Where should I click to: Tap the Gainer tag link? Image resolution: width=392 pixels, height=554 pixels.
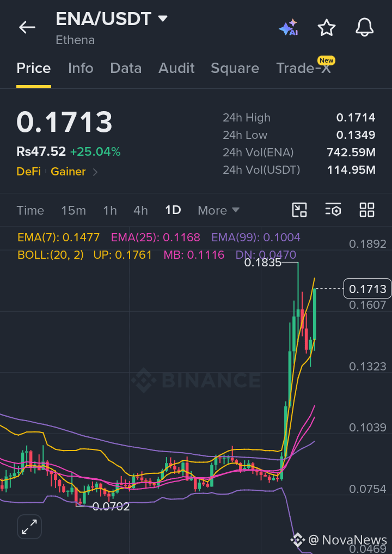[x=68, y=172]
